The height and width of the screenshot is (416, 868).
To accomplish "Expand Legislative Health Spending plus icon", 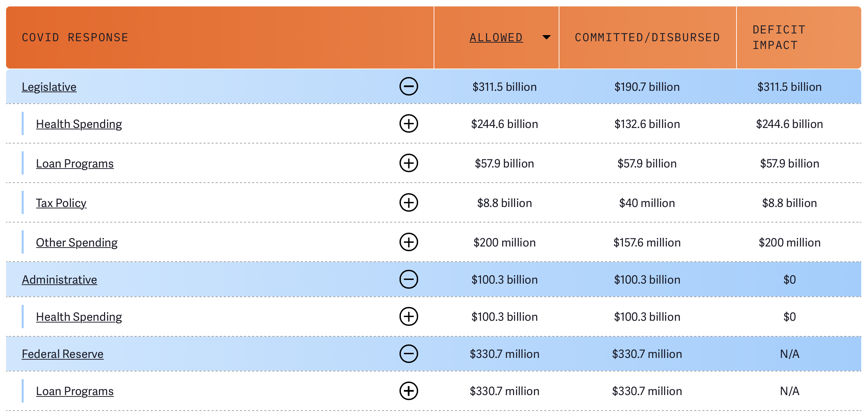I will pos(409,124).
